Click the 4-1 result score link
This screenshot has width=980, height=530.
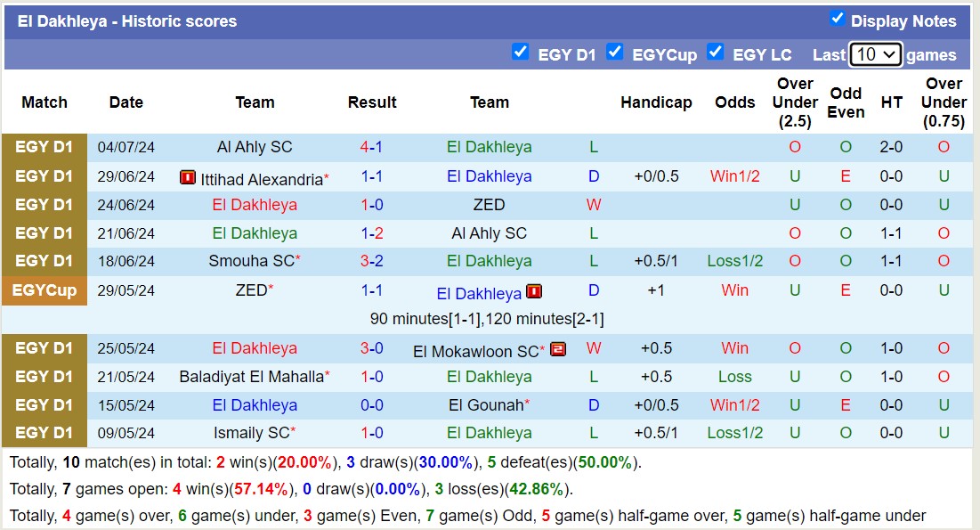[372, 147]
